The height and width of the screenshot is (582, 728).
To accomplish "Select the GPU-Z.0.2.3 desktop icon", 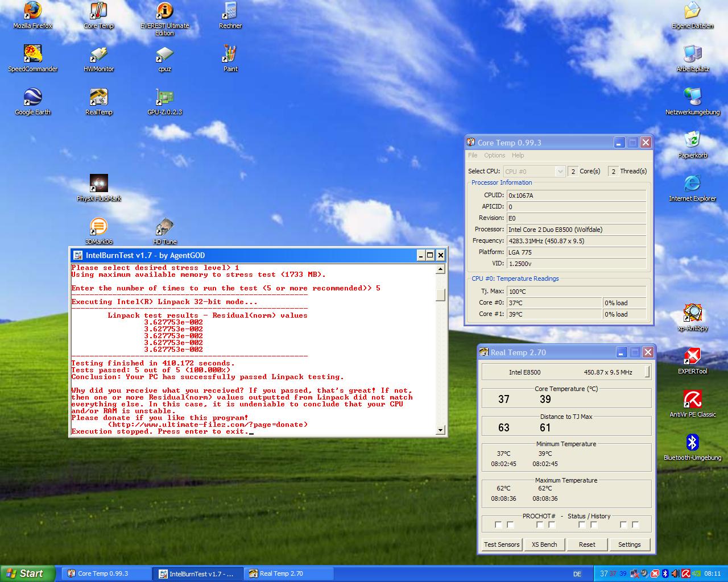I will (164, 102).
